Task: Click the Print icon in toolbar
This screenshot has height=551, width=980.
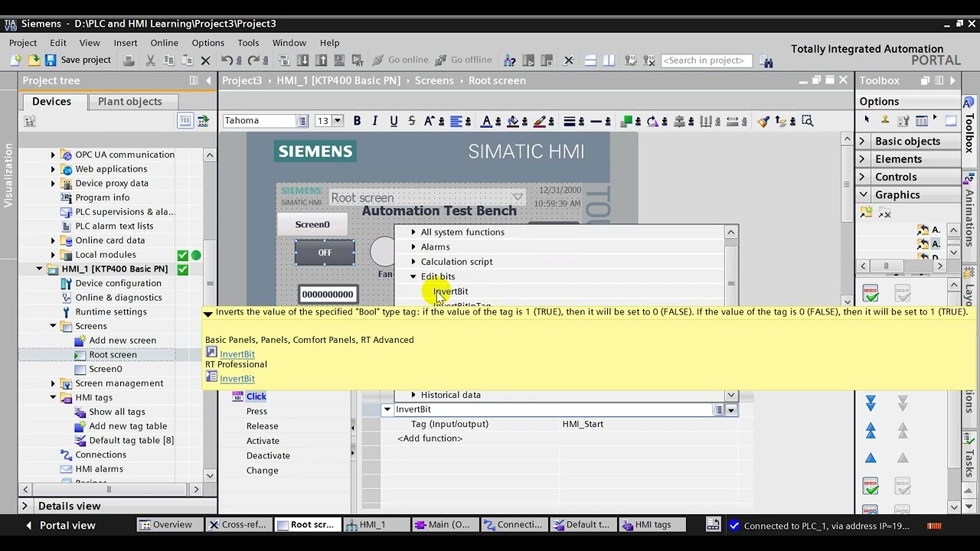Action: (129, 60)
